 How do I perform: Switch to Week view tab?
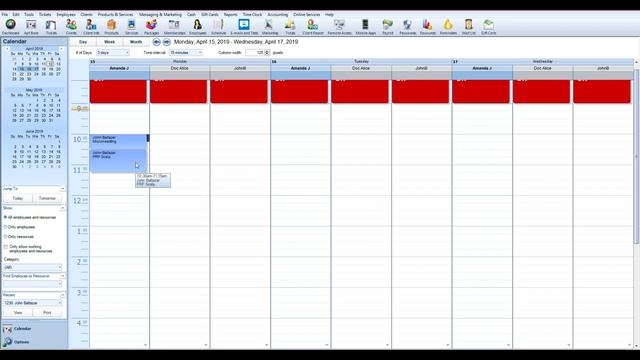point(109,42)
